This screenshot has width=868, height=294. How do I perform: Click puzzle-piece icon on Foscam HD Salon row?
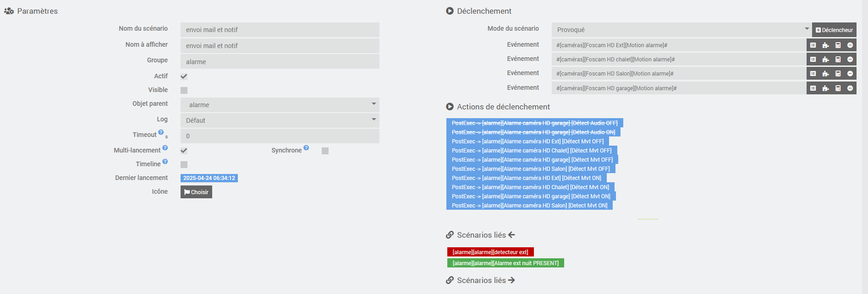825,74
